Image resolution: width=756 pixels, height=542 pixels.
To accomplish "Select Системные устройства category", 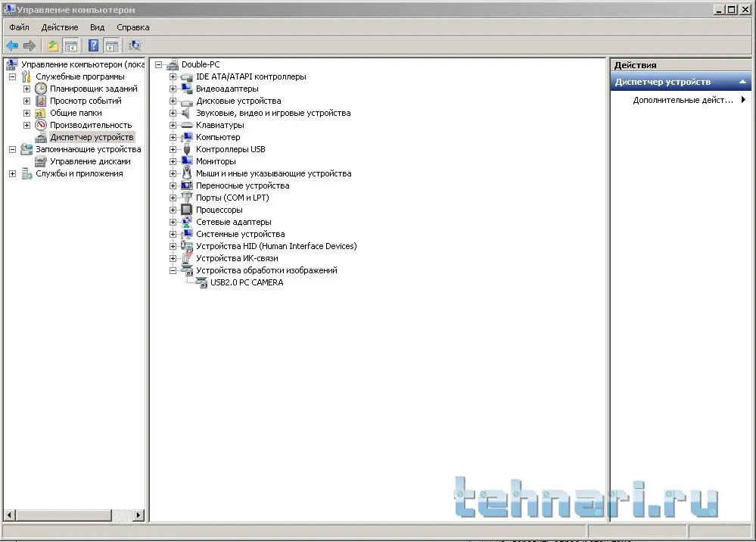I will click(240, 234).
